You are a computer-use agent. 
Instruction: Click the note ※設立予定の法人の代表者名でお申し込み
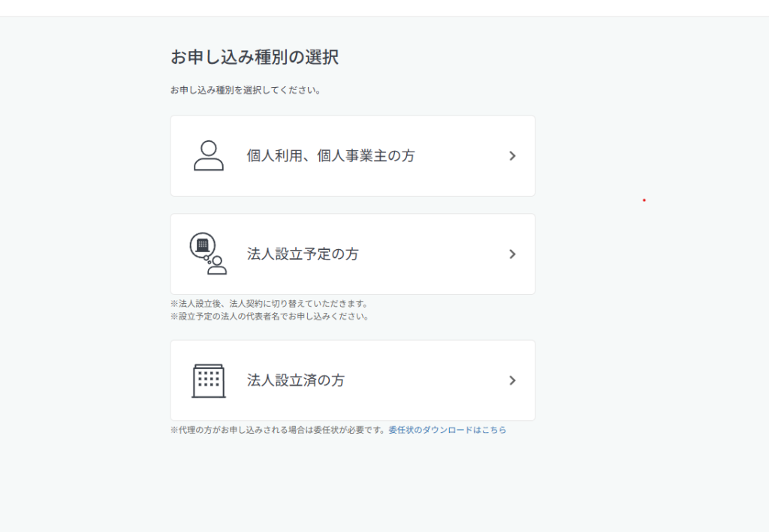coord(269,317)
